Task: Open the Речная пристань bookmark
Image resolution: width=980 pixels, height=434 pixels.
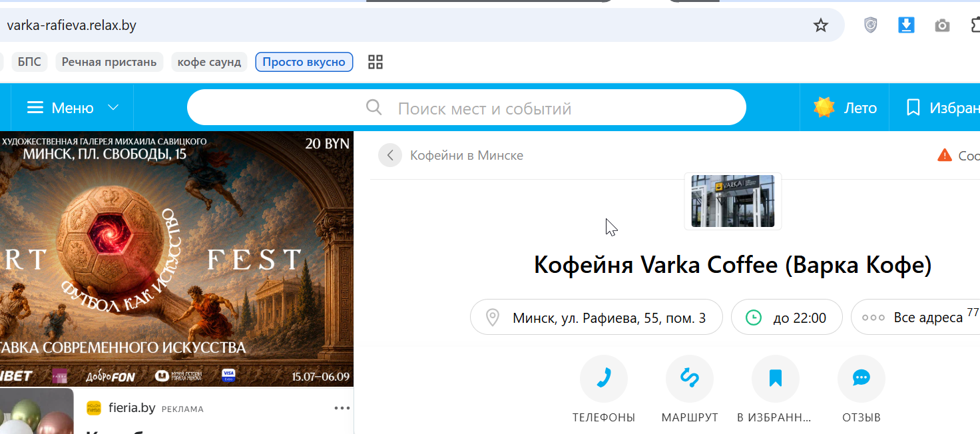Action: 109,62
